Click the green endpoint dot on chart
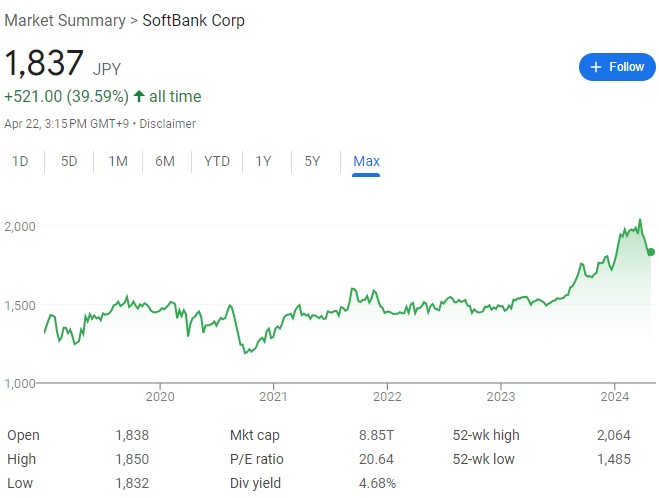The width and height of the screenshot is (659, 498). (x=650, y=252)
